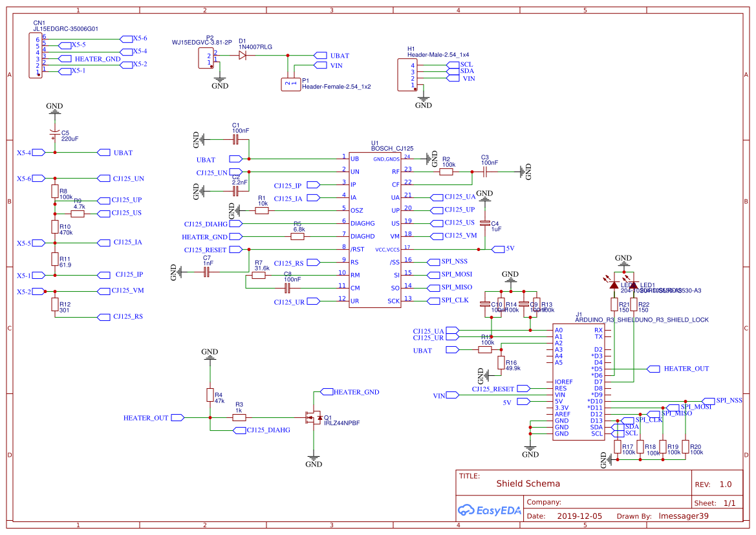The height and width of the screenshot is (535, 756).
Task: Select the R22 150 LED resistor
Action: pos(634,305)
